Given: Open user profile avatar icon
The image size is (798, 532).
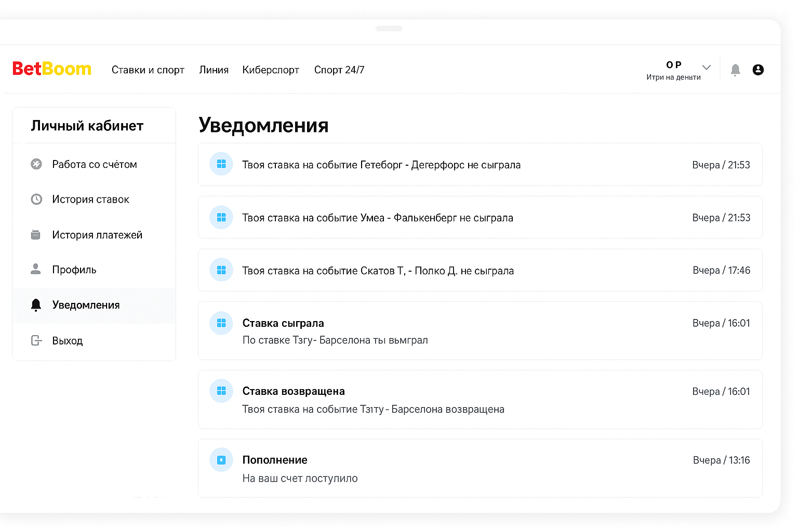Looking at the screenshot, I should 758,70.
